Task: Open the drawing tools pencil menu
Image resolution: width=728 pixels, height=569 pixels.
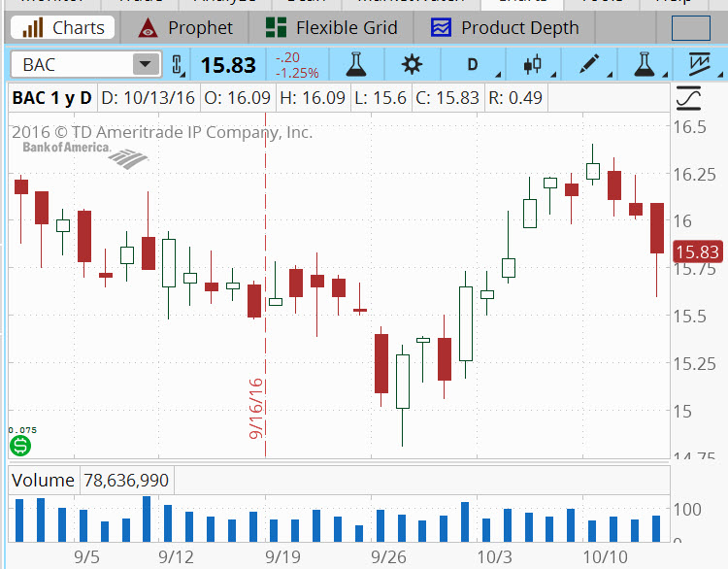Action: point(589,64)
